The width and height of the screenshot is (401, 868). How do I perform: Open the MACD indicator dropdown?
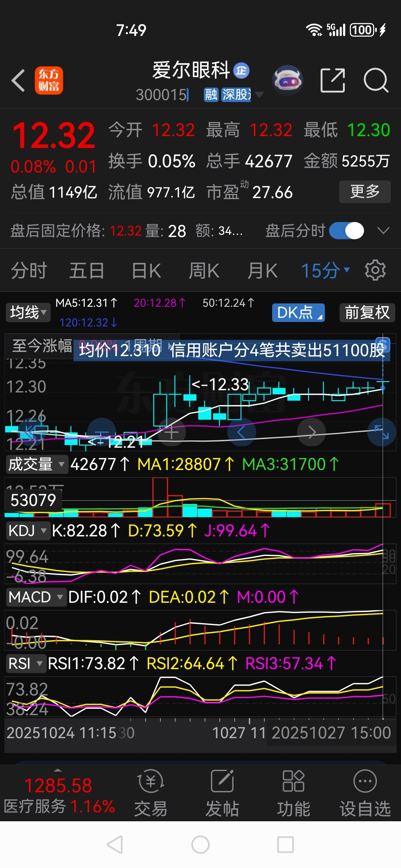click(36, 597)
